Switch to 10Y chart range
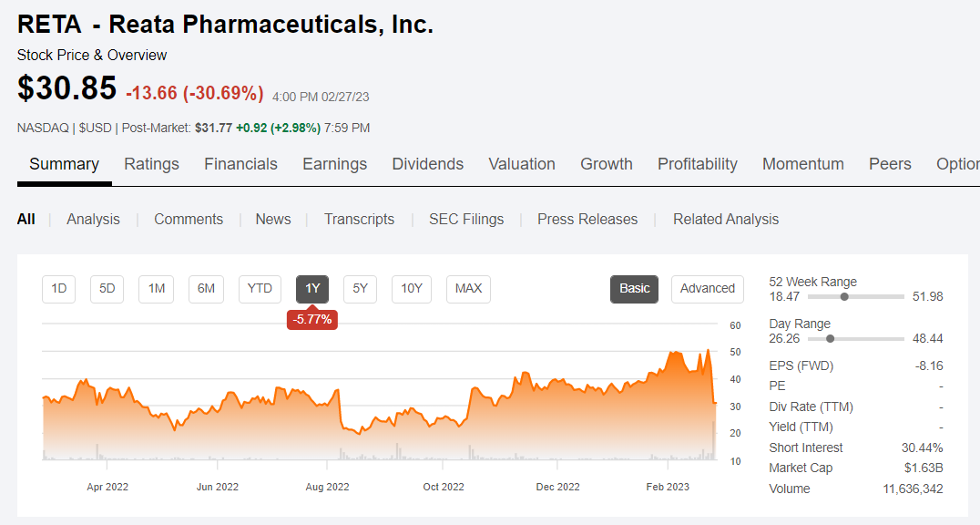This screenshot has width=980, height=525. point(412,289)
